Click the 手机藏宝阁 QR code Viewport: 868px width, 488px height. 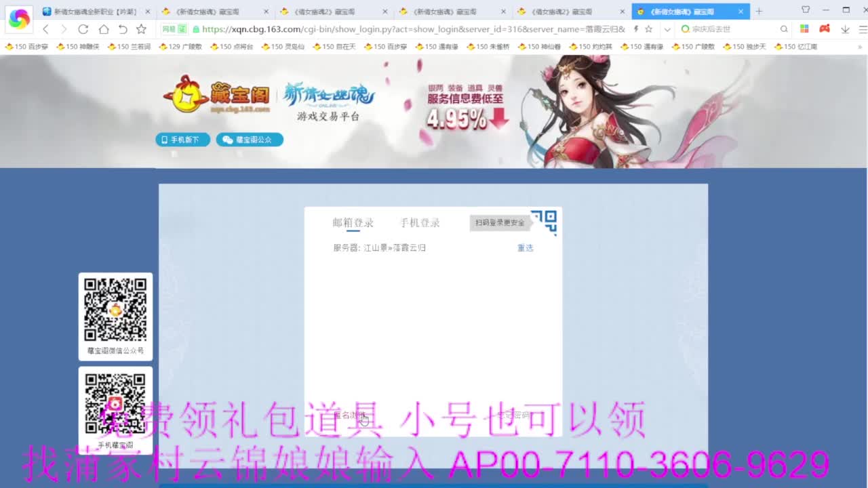pyautogui.click(x=115, y=405)
